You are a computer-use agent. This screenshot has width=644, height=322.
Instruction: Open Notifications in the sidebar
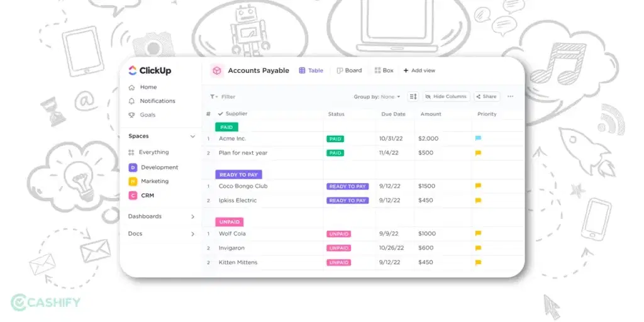[157, 101]
